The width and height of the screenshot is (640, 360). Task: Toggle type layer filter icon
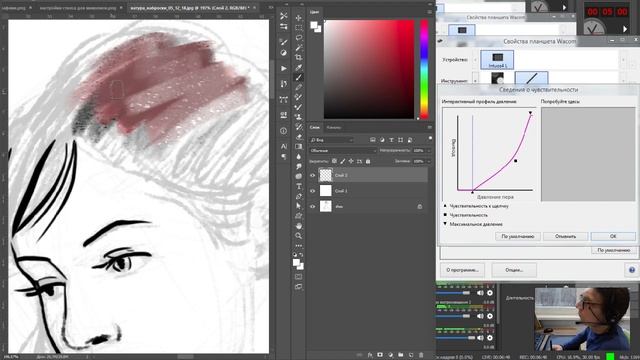pos(391,140)
